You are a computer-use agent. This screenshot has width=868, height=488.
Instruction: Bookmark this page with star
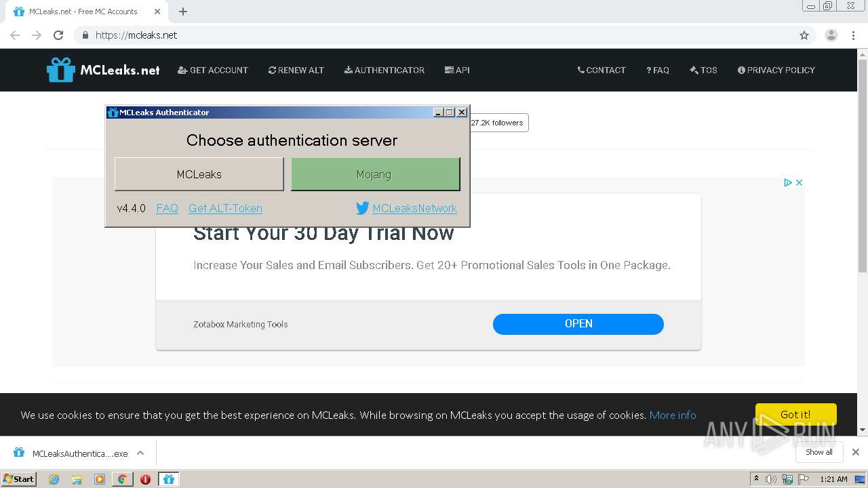point(804,35)
